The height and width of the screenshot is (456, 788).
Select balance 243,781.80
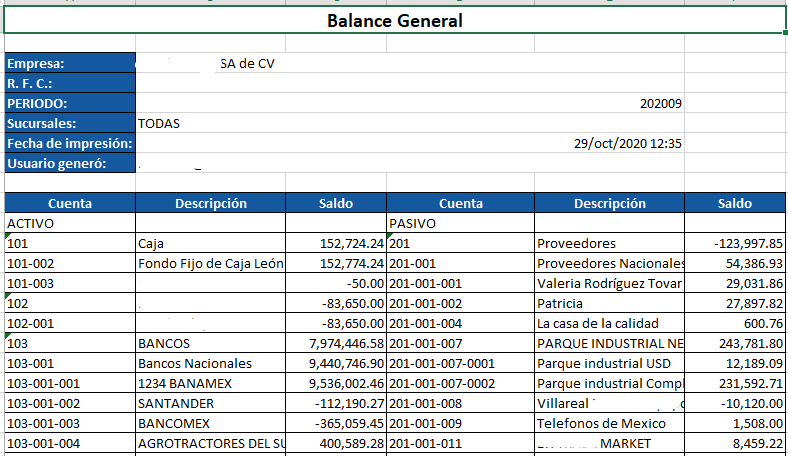(735, 343)
